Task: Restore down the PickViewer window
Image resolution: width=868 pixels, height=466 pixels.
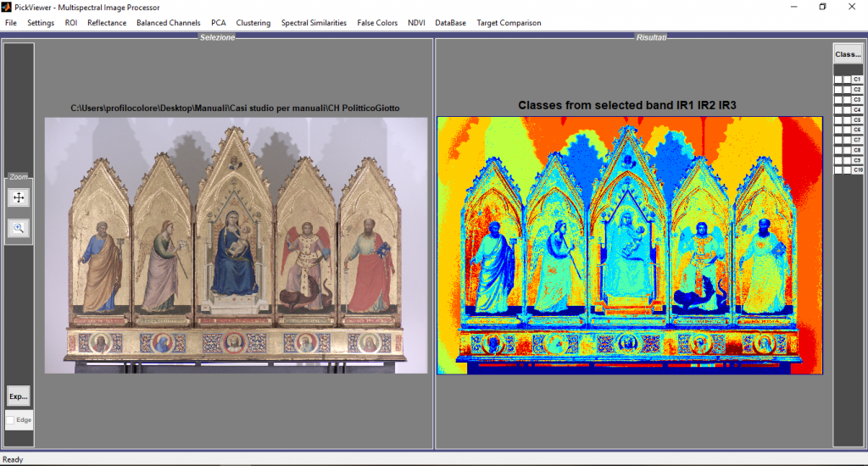Action: (x=822, y=7)
